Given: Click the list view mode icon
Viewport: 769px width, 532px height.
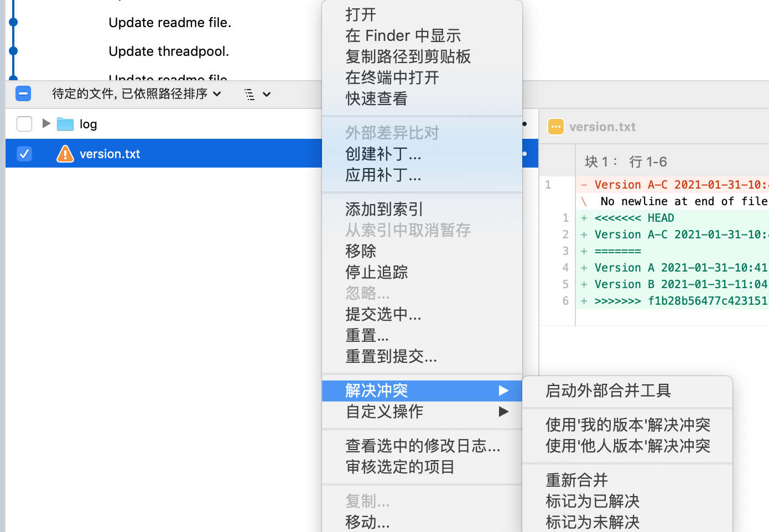Looking at the screenshot, I should click(x=250, y=94).
